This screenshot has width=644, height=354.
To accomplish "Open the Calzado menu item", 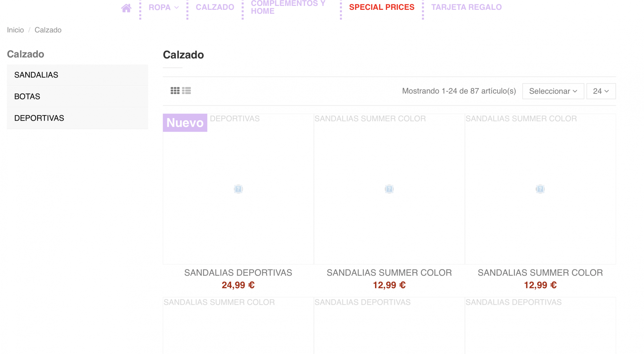I will 215,7.
